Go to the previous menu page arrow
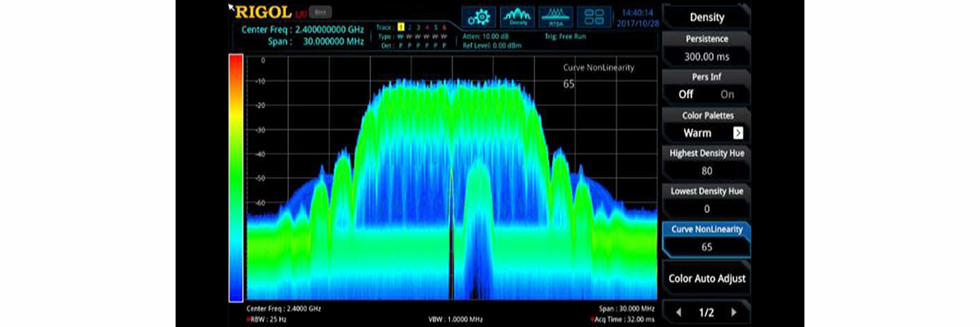The image size is (980, 327). click(679, 312)
